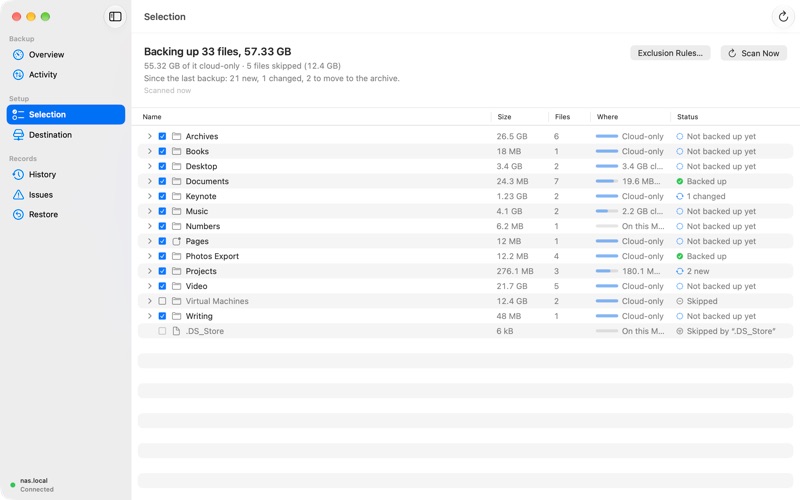Open the Overview section

click(66, 55)
